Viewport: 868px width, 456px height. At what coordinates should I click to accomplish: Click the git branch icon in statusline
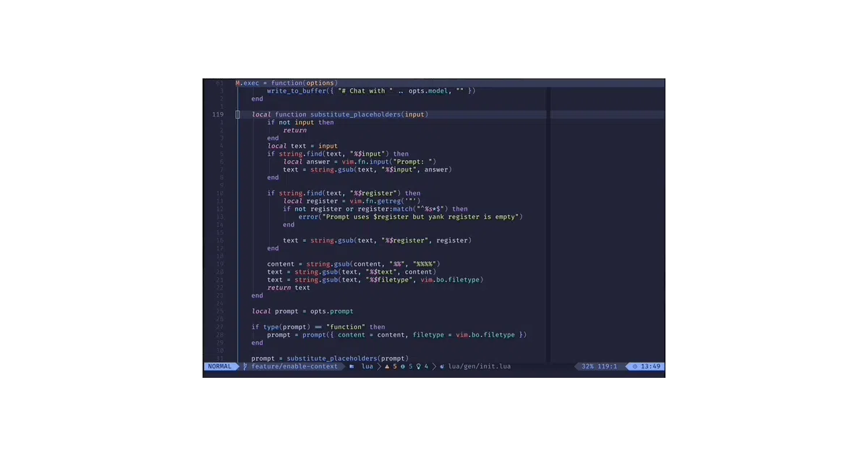click(245, 366)
